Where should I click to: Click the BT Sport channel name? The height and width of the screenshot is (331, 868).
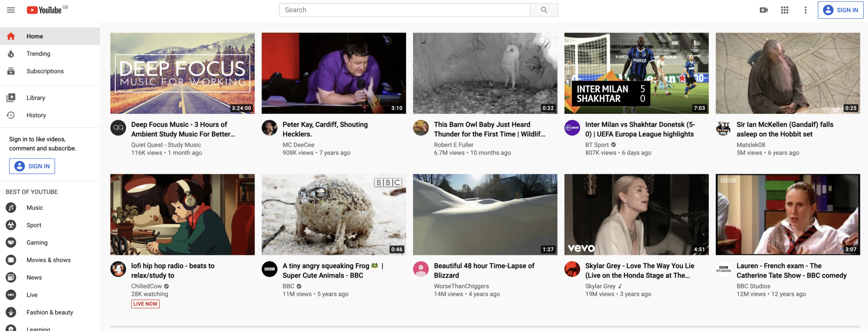[x=597, y=145]
